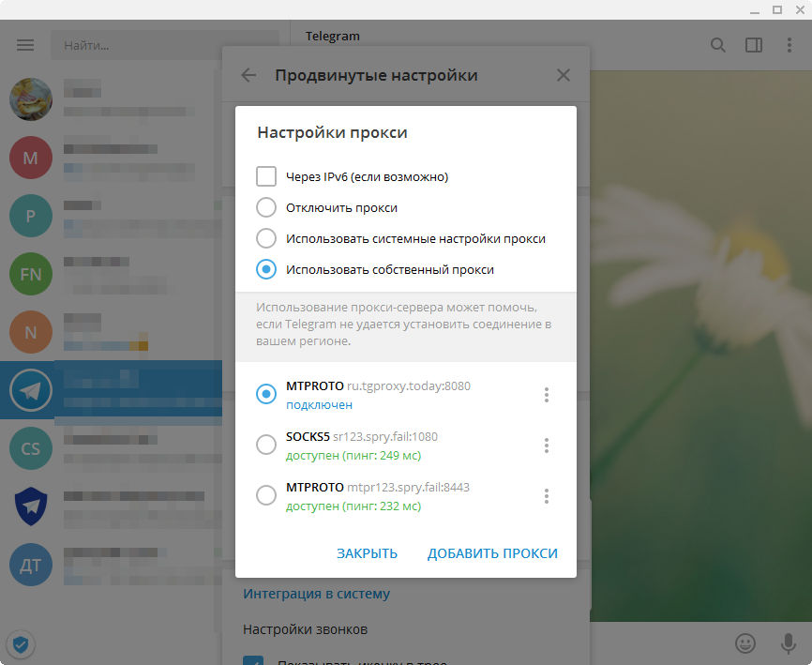Select the MTPROTO mtpr123.spry.fail:8443 proxy
The image size is (812, 665).
click(x=266, y=495)
